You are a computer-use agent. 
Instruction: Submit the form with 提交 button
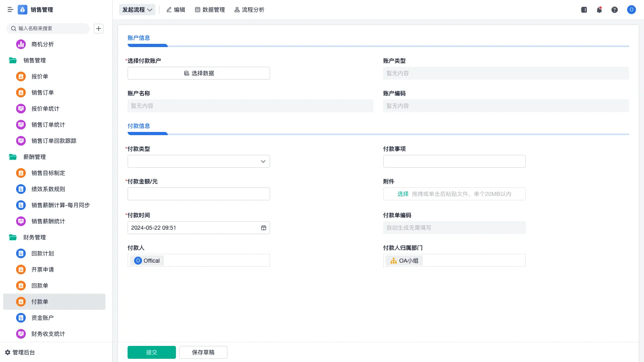pos(152,352)
